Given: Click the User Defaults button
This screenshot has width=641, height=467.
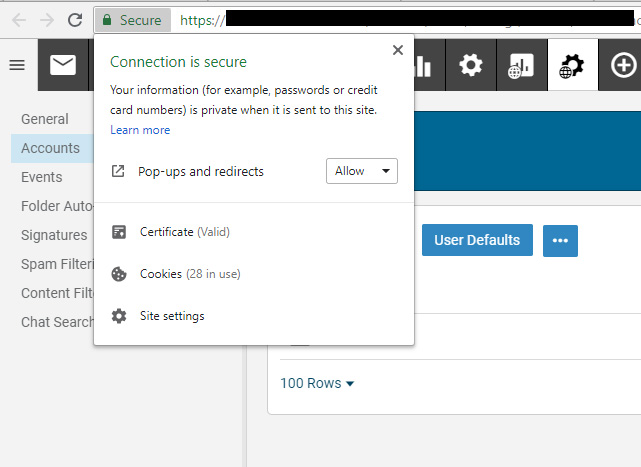Looking at the screenshot, I should pos(477,240).
